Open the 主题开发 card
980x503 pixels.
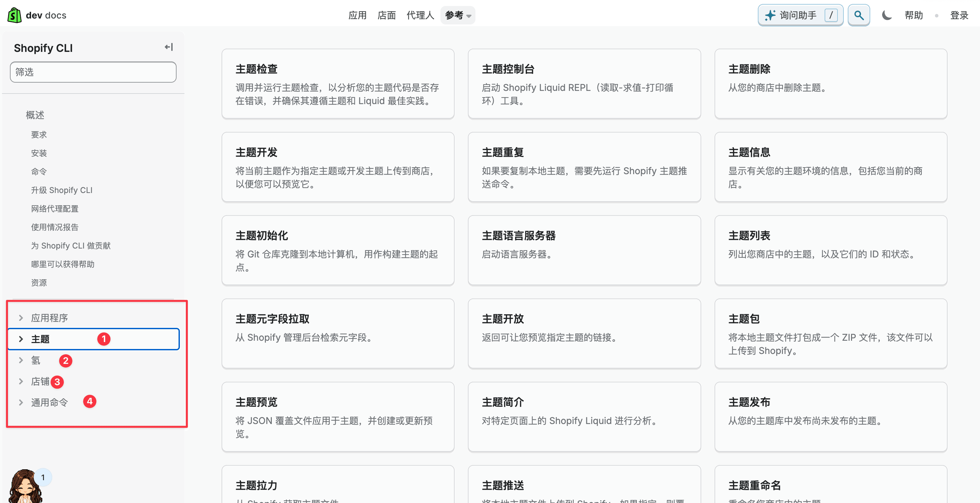tap(338, 167)
